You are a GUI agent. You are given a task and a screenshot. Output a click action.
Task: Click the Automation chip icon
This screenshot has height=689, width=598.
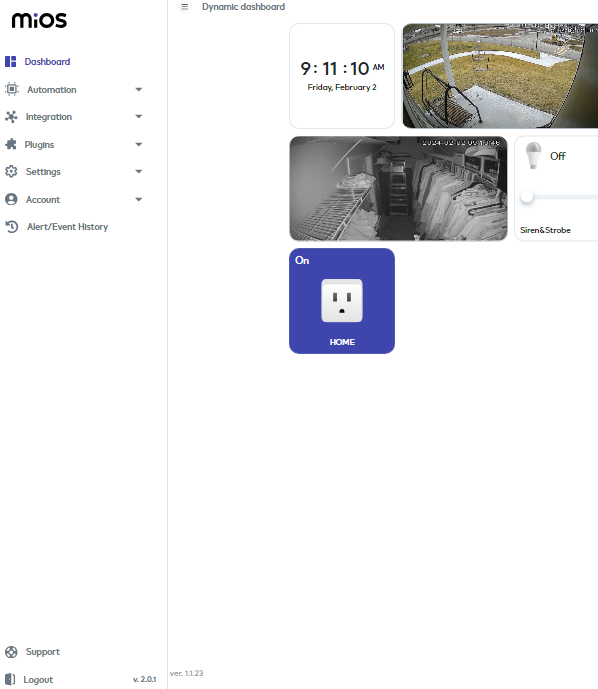[12, 89]
